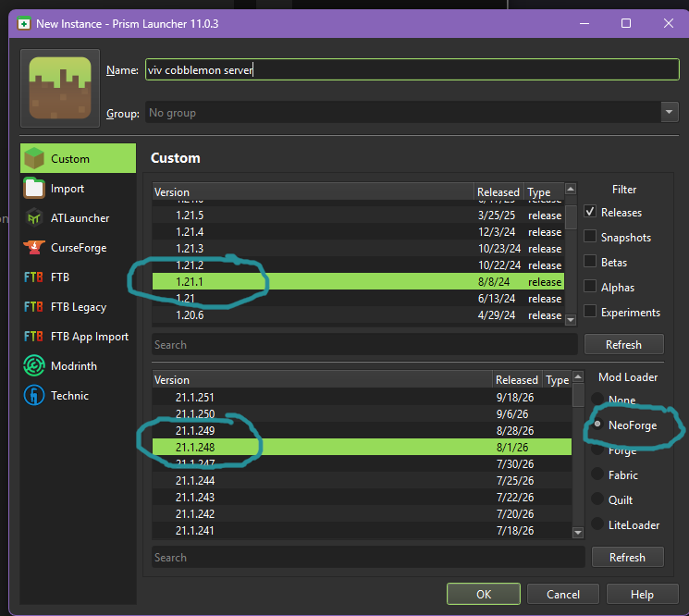Image resolution: width=689 pixels, height=616 pixels.
Task: Click the loader version list scrollbar thumb
Action: click(x=578, y=395)
